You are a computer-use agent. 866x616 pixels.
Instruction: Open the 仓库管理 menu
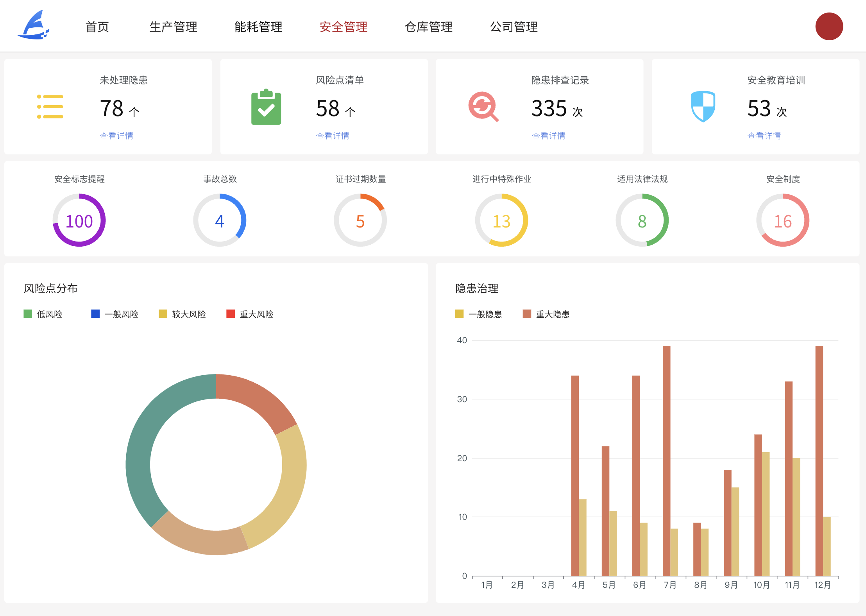click(429, 27)
